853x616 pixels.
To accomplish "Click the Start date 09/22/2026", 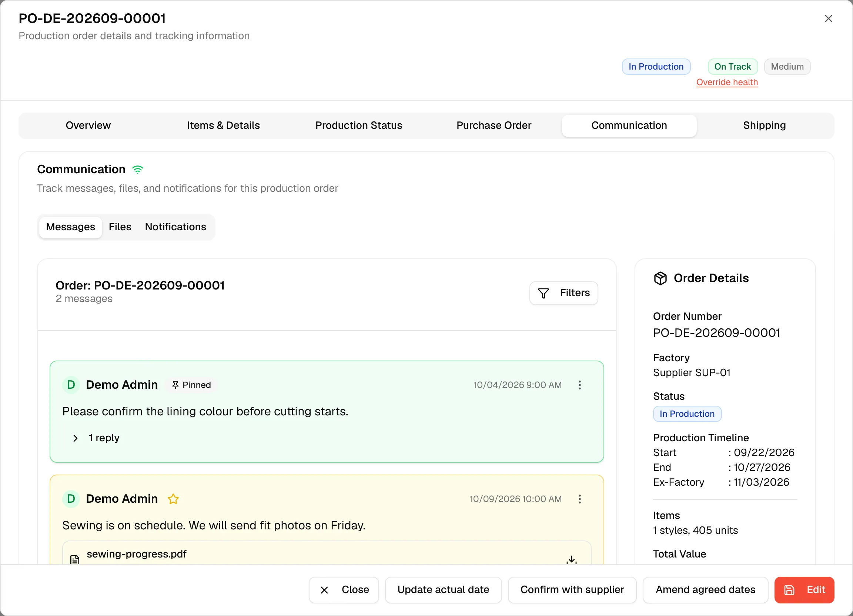I will tap(764, 452).
